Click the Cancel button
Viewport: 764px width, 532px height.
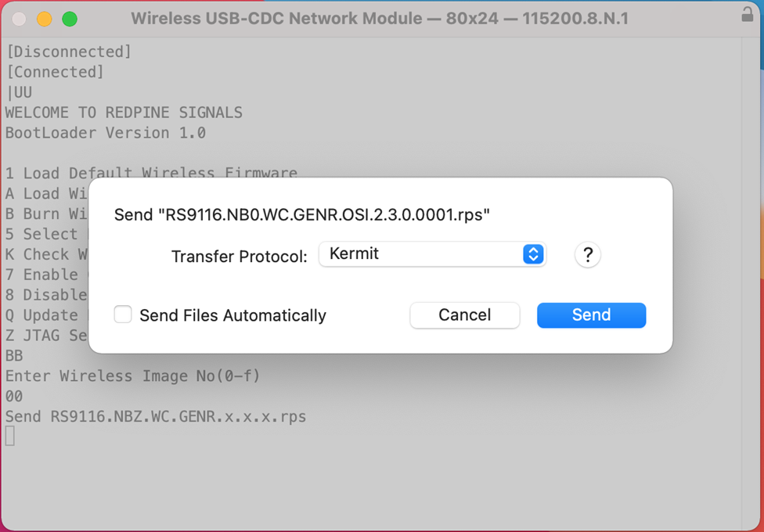point(464,315)
